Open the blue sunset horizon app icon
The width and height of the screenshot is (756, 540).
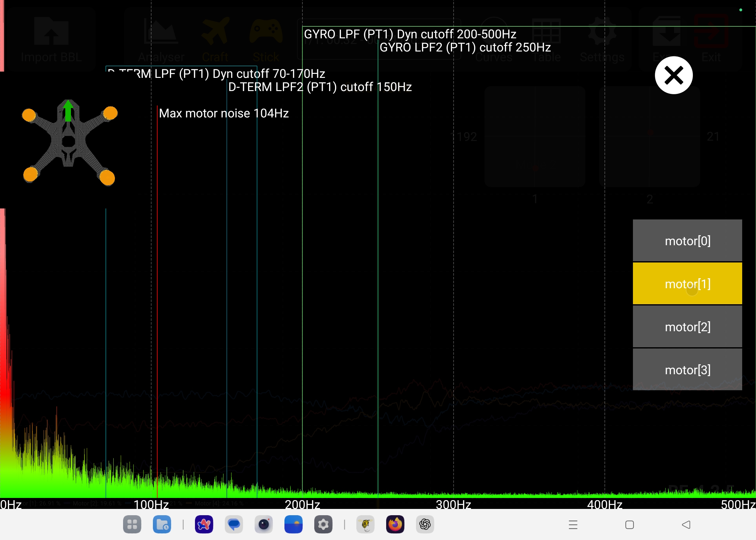coord(293,524)
